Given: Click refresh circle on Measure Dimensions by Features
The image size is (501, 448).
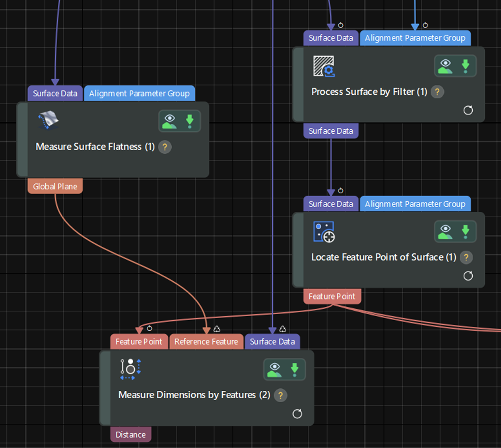Looking at the screenshot, I should tap(297, 414).
